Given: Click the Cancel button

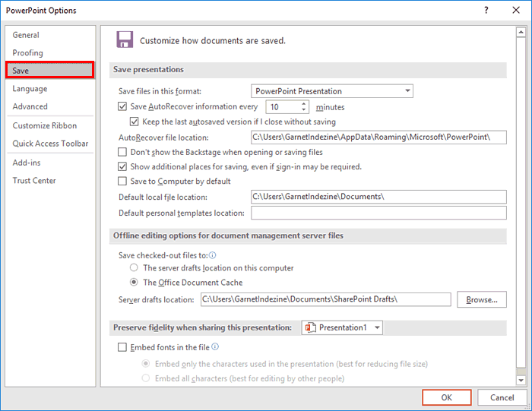Looking at the screenshot, I should tap(502, 397).
